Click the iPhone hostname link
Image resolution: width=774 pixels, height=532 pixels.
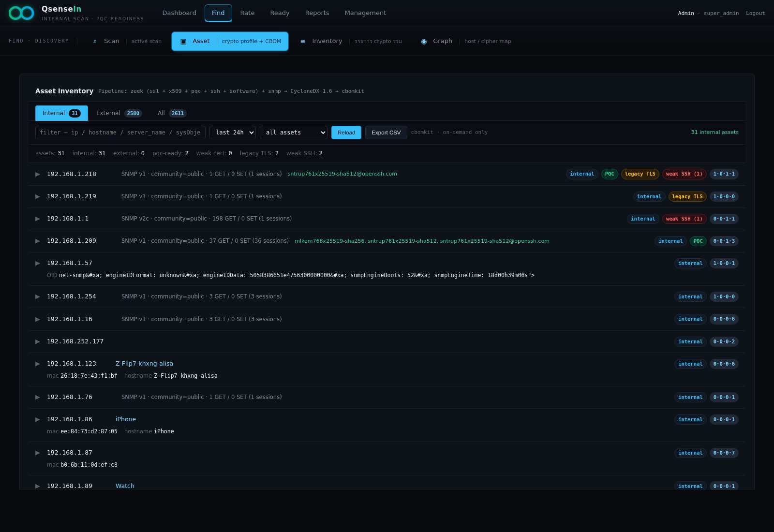click(126, 419)
